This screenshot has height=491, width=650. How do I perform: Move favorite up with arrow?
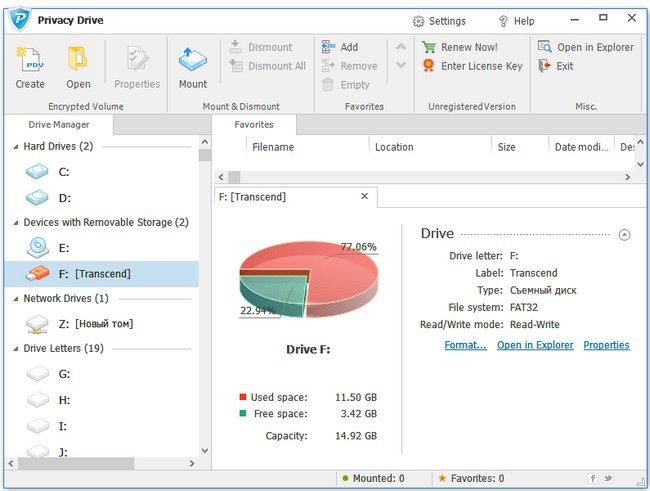coord(401,47)
